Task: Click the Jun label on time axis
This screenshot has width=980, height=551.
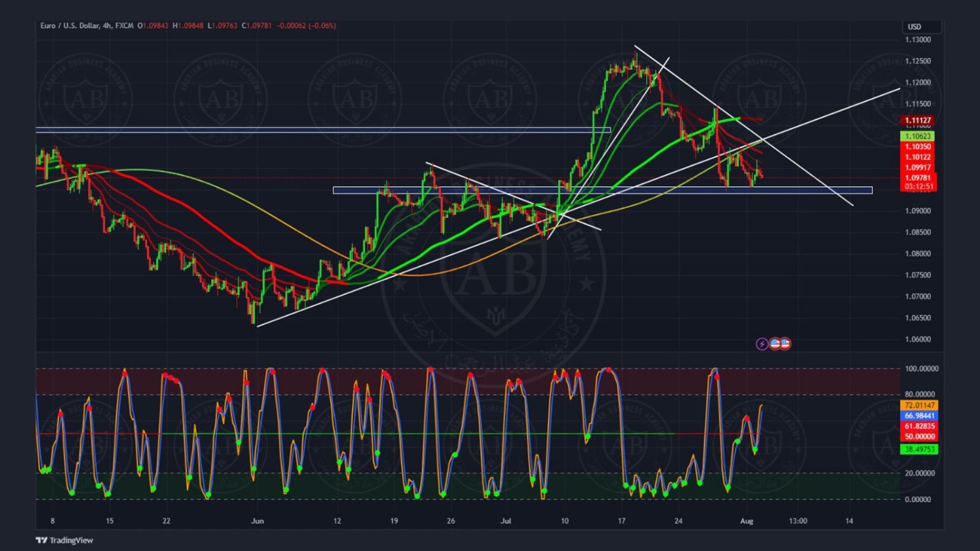Action: coord(257,521)
